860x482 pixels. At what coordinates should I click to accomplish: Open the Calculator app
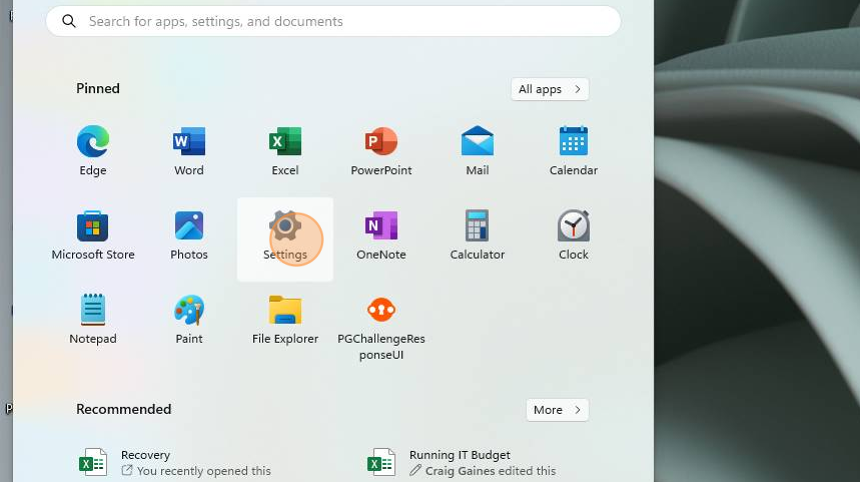(x=477, y=235)
